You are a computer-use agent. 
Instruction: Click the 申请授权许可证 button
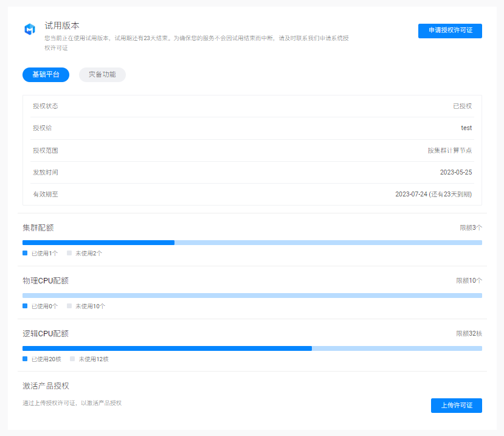(450, 30)
